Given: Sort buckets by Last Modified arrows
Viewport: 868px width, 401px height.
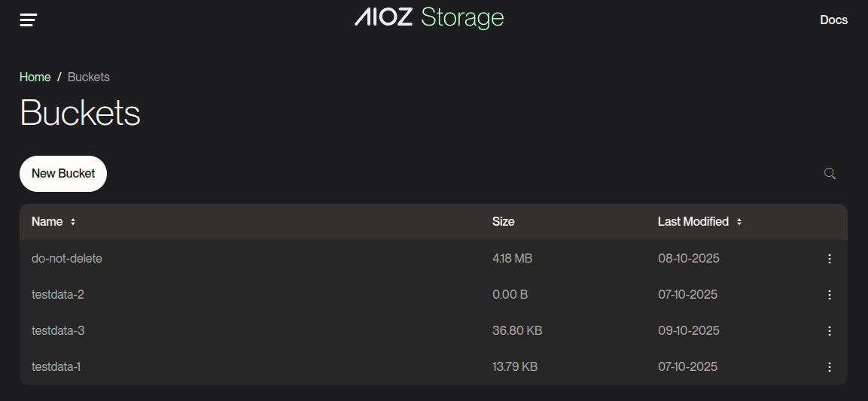Looking at the screenshot, I should (739, 222).
